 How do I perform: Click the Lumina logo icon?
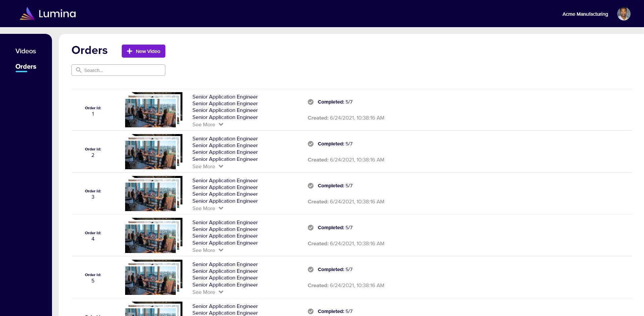pos(27,13)
